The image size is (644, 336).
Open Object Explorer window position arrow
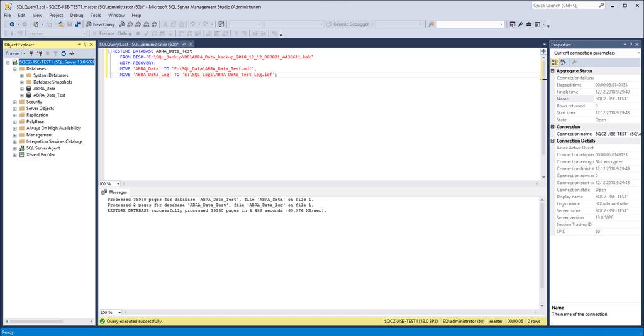[79, 45]
